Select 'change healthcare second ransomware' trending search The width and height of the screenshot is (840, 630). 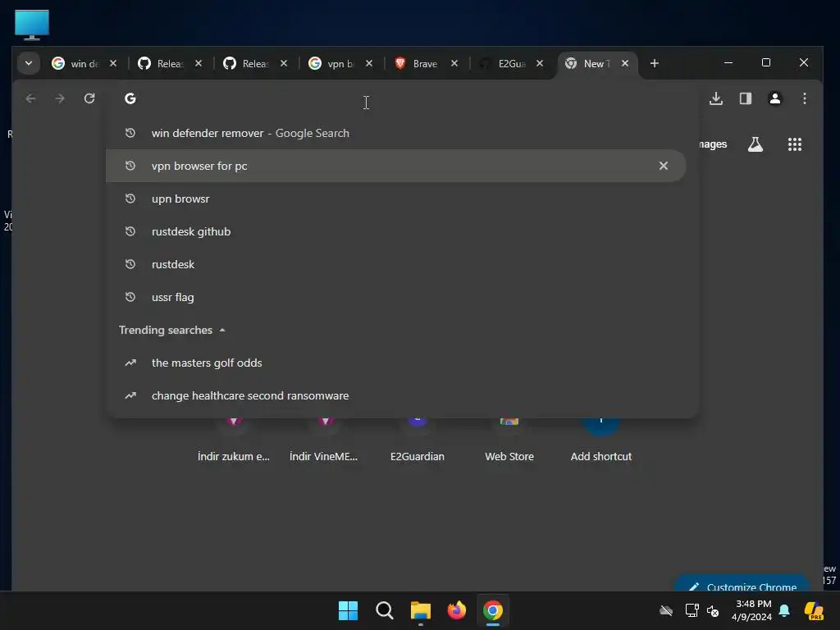[396, 395]
